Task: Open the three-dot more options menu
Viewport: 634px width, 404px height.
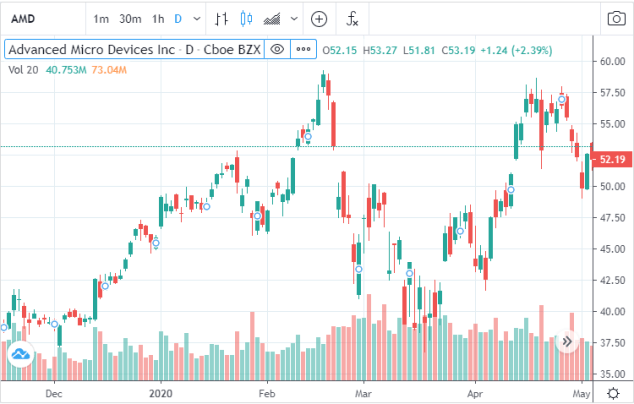Action: pyautogui.click(x=303, y=49)
